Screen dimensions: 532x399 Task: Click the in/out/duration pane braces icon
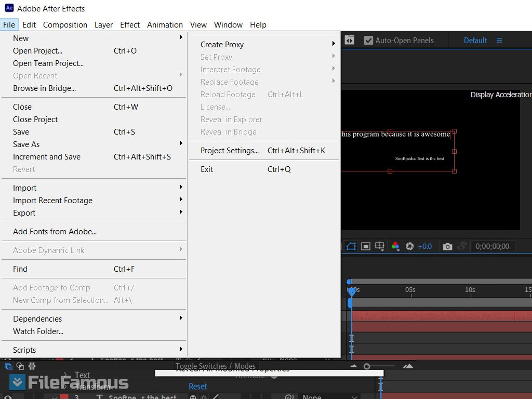(32, 366)
